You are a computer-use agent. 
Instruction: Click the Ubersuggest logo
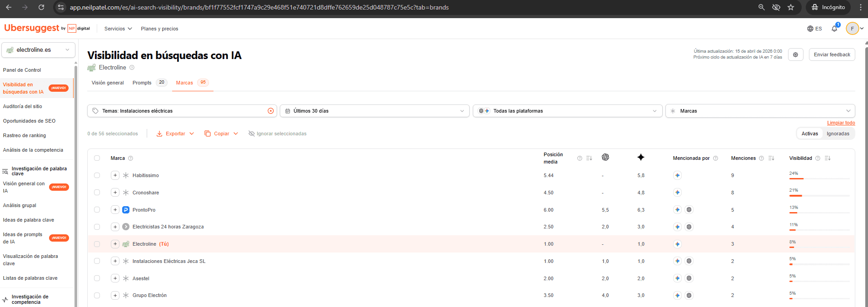coord(47,28)
